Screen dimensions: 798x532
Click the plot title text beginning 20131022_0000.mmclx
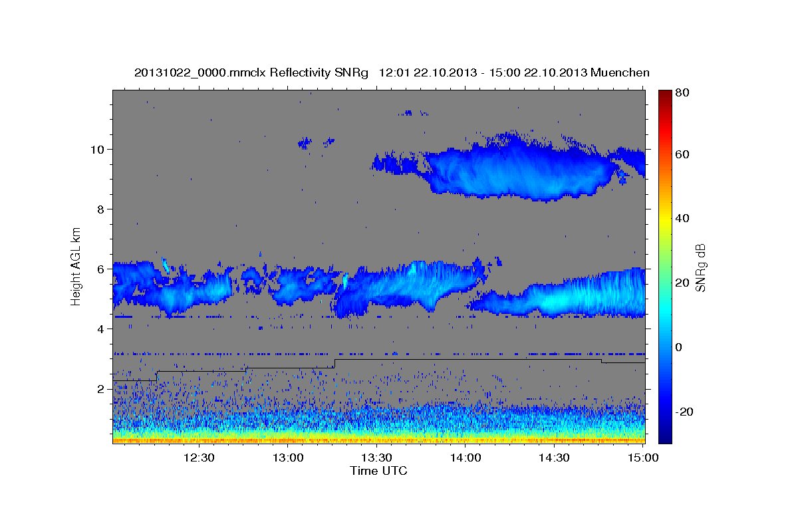(392, 72)
